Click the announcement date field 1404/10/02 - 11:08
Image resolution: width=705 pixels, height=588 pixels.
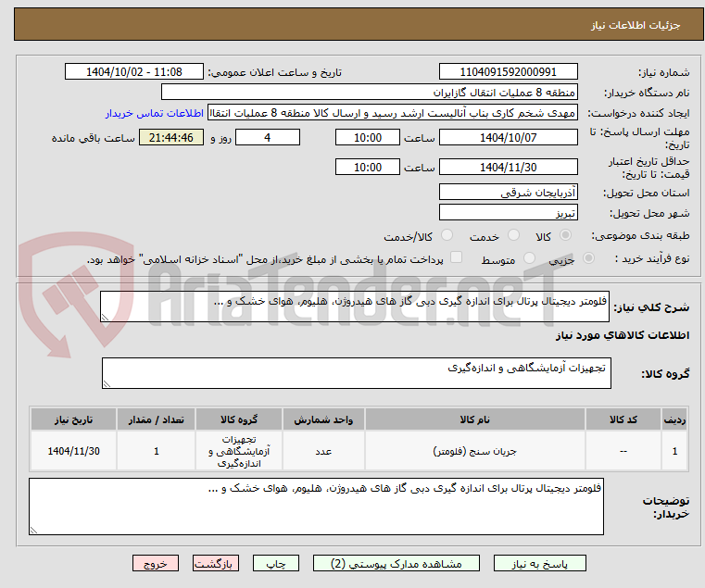134,72
